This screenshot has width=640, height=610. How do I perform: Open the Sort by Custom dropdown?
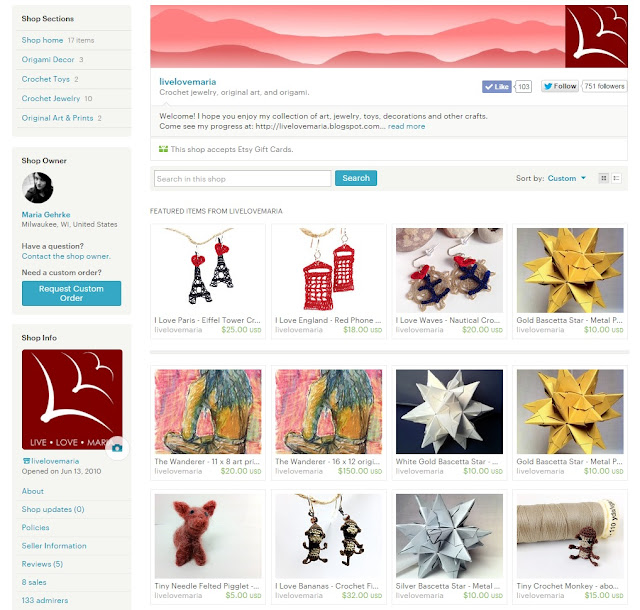click(x=566, y=178)
